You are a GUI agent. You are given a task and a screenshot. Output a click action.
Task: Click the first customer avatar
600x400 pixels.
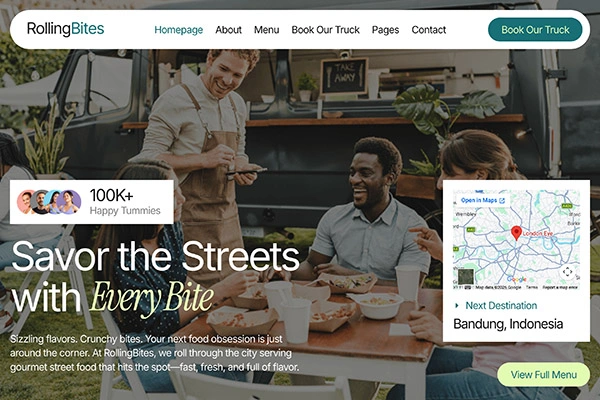click(25, 202)
